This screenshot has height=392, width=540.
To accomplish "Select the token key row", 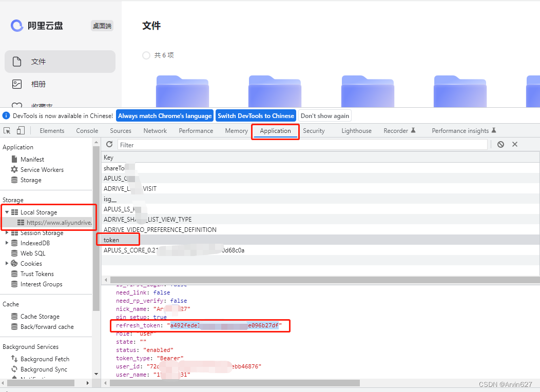I will pos(320,240).
